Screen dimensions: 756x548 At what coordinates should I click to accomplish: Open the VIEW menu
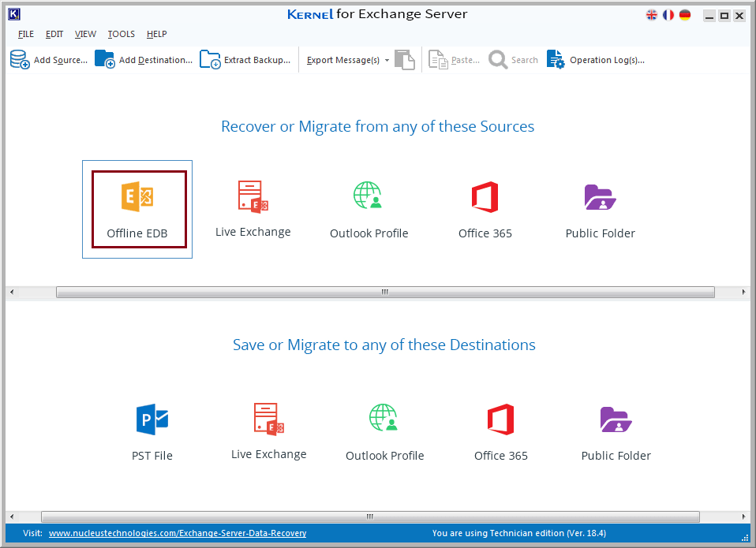coord(85,34)
